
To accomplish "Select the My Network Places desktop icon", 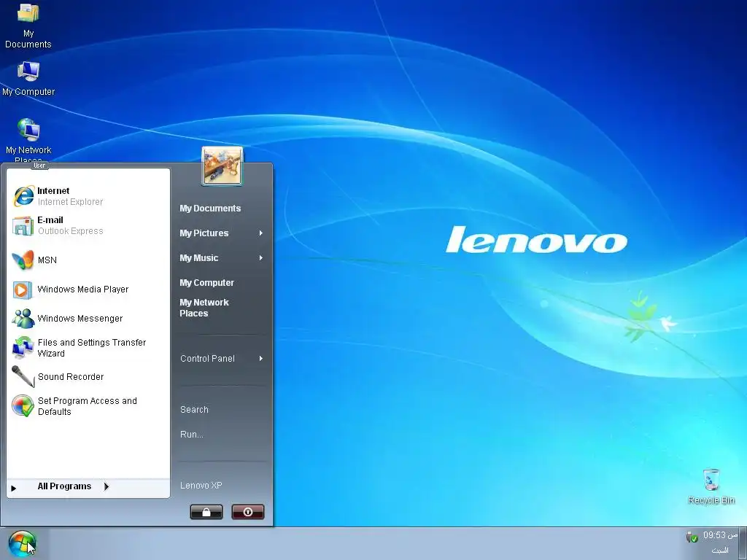I will coord(28,140).
